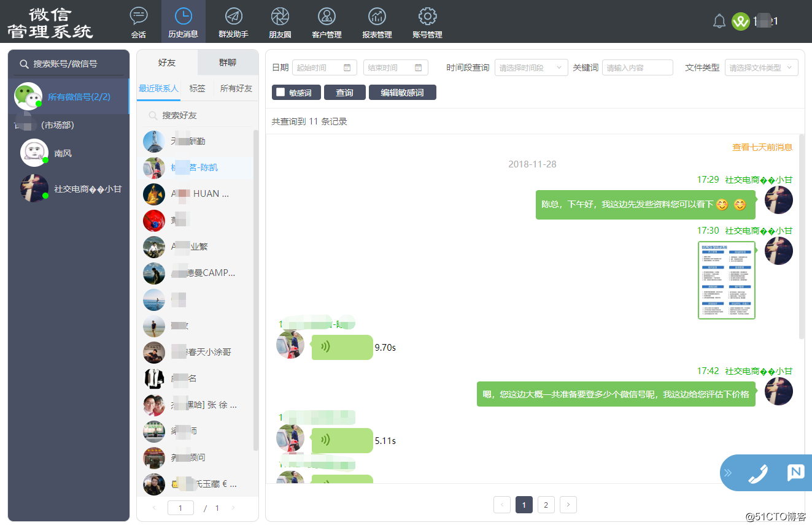This screenshot has width=812, height=528.
Task: Click the contact avatar beside 9.70s voice
Action: (x=290, y=344)
